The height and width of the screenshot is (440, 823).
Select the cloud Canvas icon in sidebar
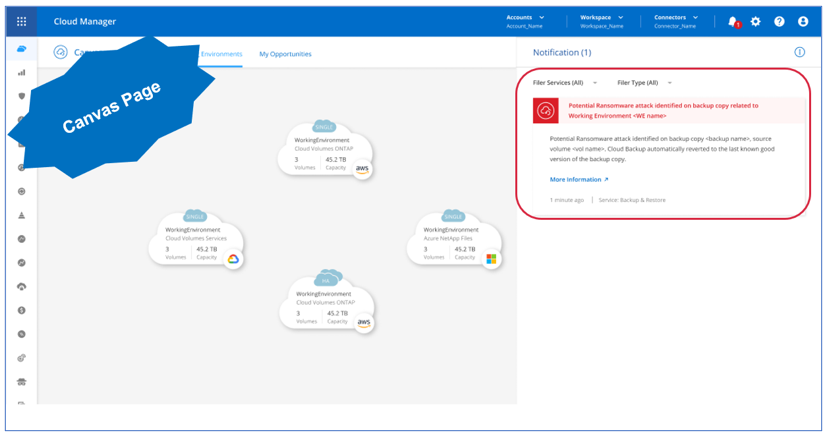pyautogui.click(x=21, y=49)
